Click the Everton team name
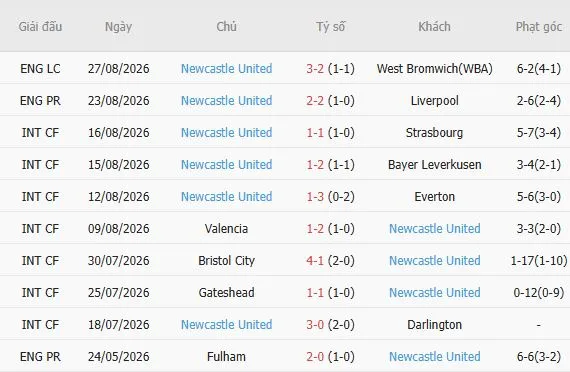Screen dimensions: 570x372 [434, 196]
